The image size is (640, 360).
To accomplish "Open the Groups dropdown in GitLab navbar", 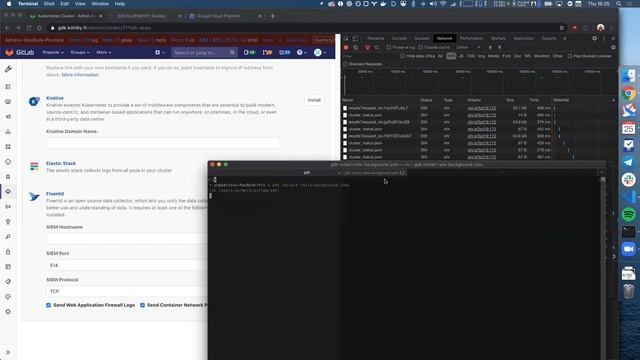I will click(80, 53).
